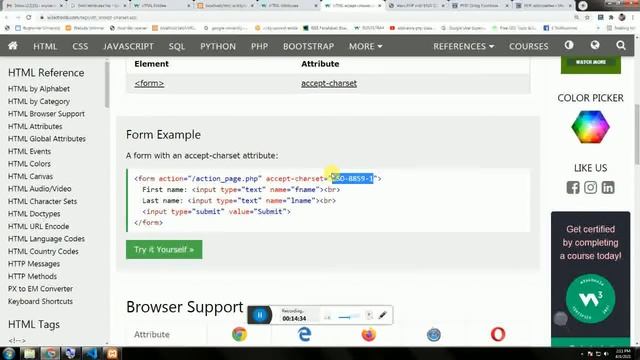
Task: Open HTML Global Attributes sidebar link
Action: (x=47, y=139)
